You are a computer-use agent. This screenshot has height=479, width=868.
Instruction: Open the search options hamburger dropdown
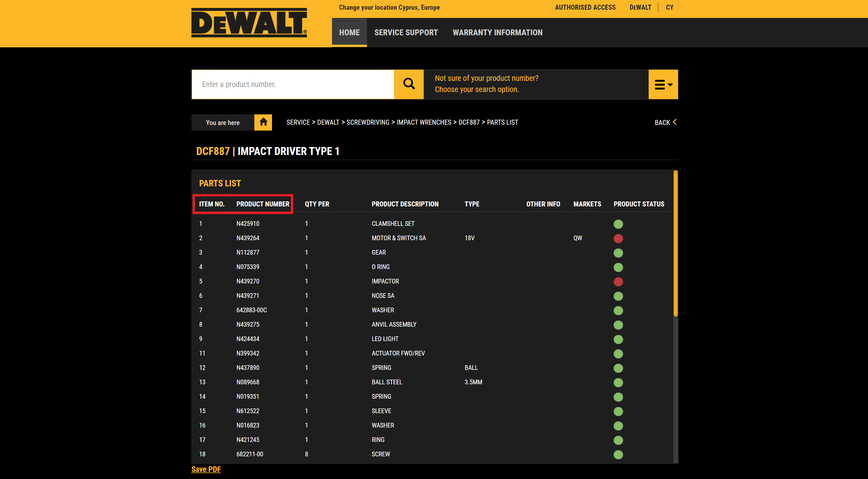663,84
